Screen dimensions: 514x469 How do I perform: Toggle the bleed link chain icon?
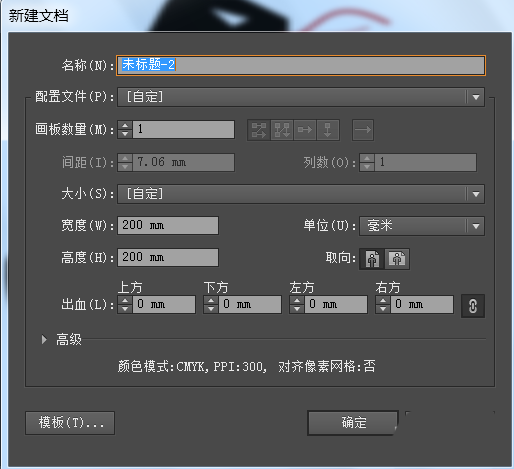pyautogui.click(x=473, y=306)
